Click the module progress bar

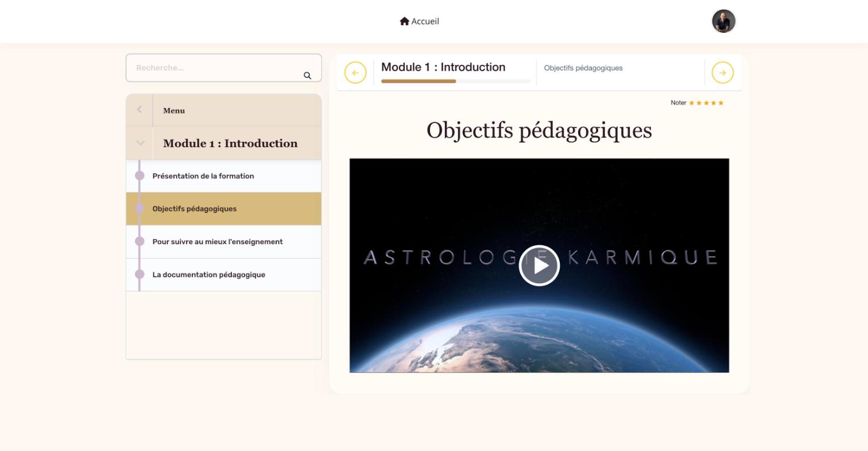point(456,81)
